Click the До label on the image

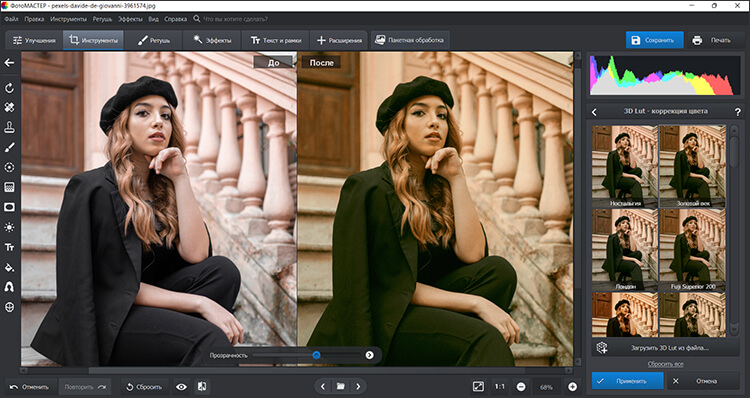point(273,63)
